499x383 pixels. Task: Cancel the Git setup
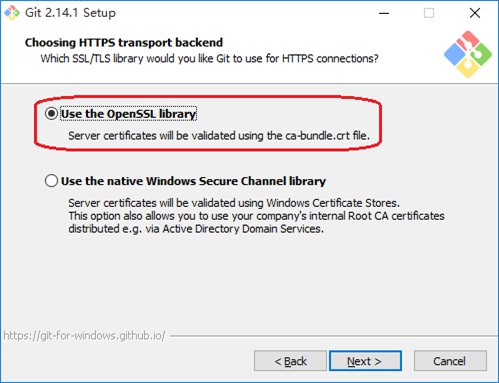tap(450, 361)
